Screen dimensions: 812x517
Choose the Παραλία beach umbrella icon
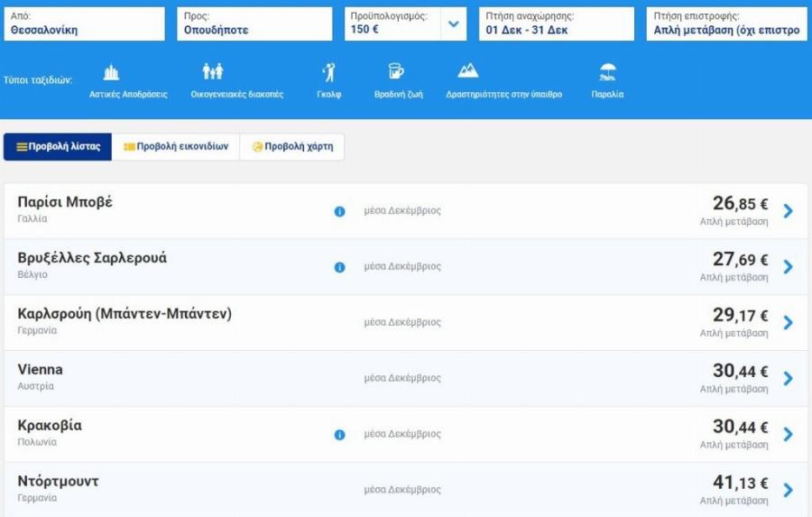pyautogui.click(x=607, y=72)
